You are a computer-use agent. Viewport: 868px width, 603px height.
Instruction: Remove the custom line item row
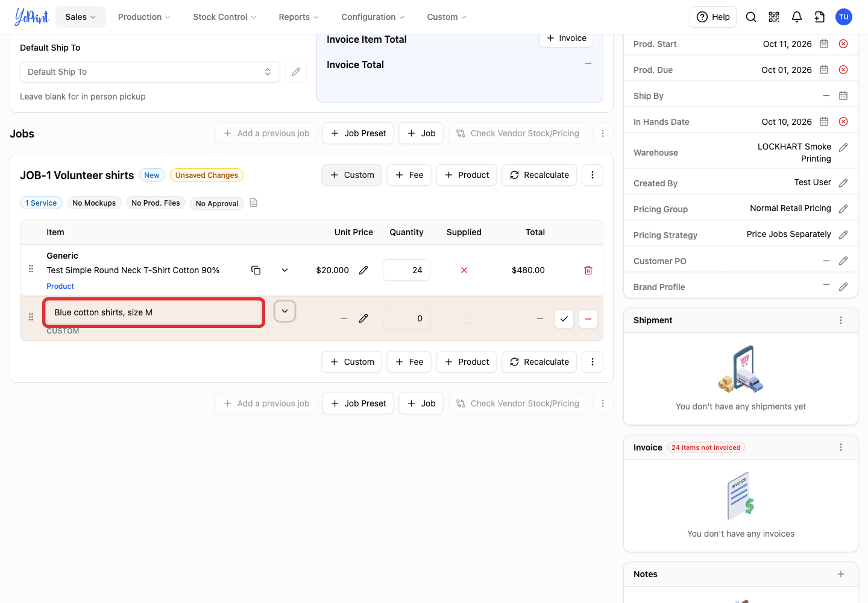[588, 318]
